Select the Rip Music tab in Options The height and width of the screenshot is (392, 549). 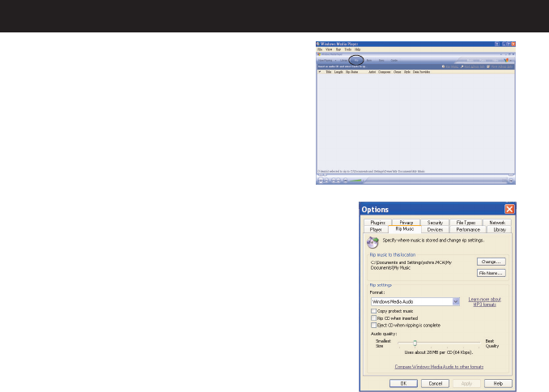(404, 228)
